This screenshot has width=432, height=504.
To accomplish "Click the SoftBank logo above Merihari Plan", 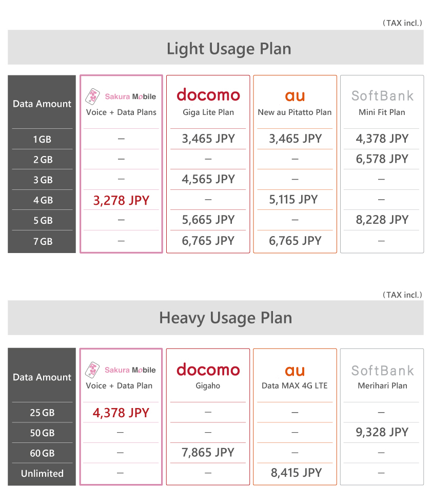I will click(382, 371).
